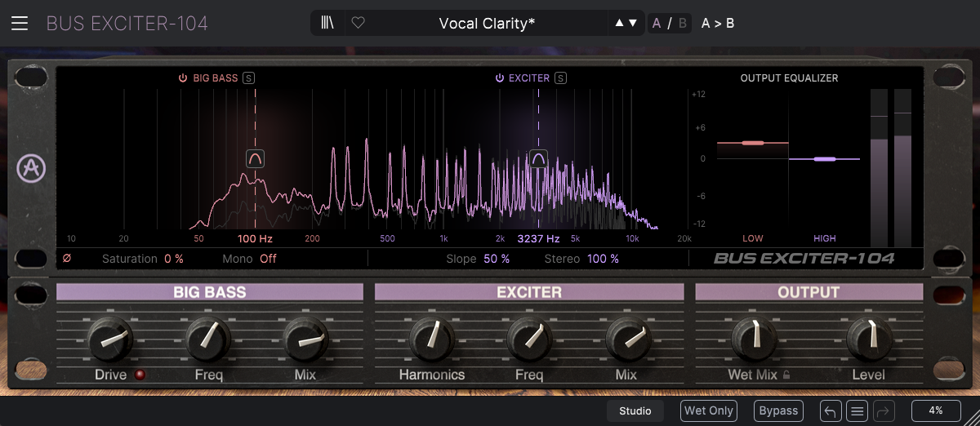The width and height of the screenshot is (980, 426).
Task: Click the Low output equalizer band handle
Action: click(752, 143)
